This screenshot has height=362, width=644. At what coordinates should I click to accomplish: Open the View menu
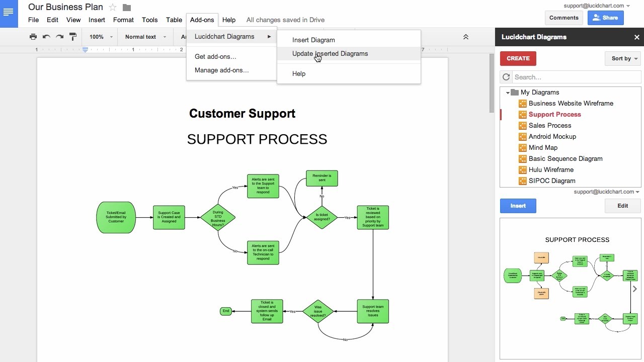coord(73,20)
